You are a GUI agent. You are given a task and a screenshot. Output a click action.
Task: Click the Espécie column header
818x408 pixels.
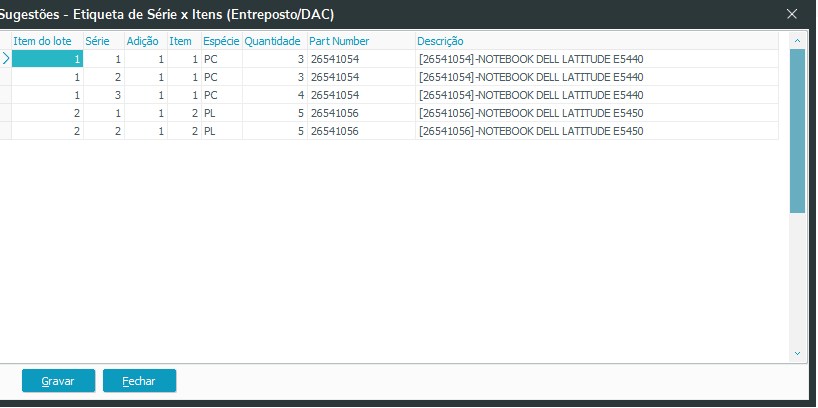[222, 41]
